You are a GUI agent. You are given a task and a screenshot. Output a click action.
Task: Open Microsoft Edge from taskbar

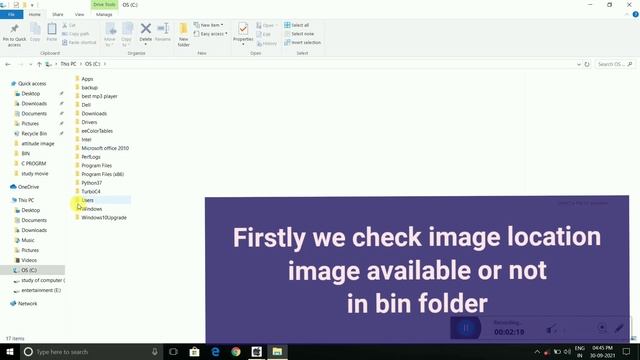tap(215, 351)
